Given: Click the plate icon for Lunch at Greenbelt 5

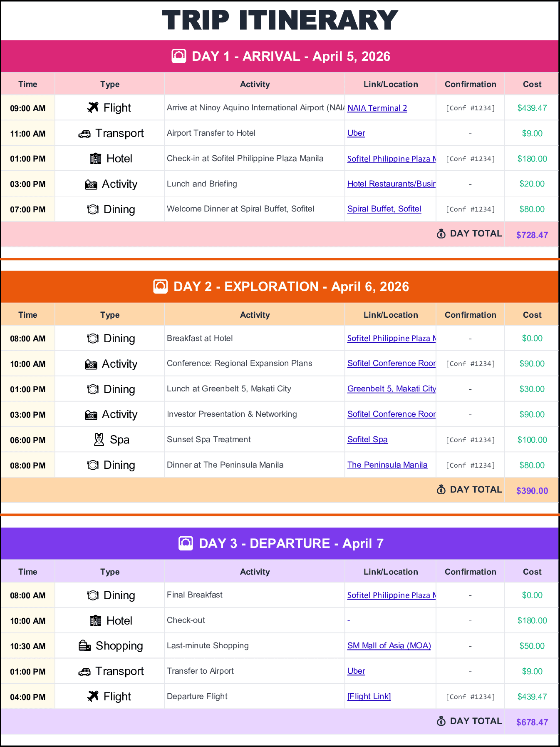Looking at the screenshot, I should click(x=93, y=389).
